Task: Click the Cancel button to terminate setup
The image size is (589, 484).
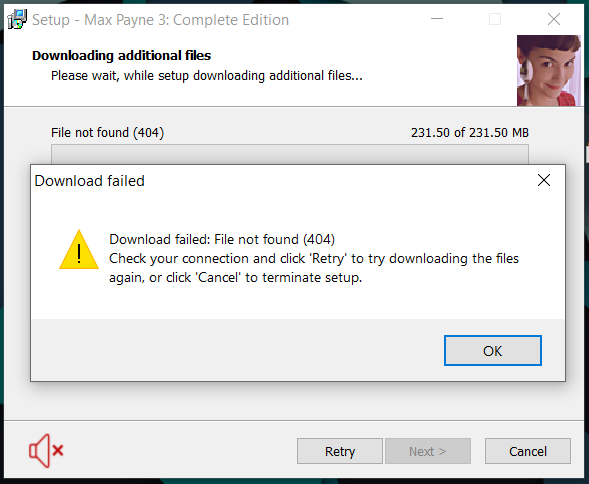Action: pyautogui.click(x=528, y=451)
